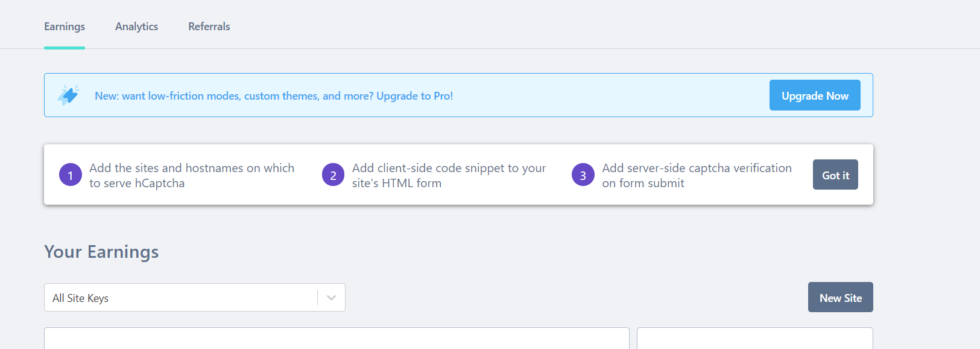Dismiss the setup steps with Got it
Image resolution: width=980 pixels, height=349 pixels.
point(835,175)
